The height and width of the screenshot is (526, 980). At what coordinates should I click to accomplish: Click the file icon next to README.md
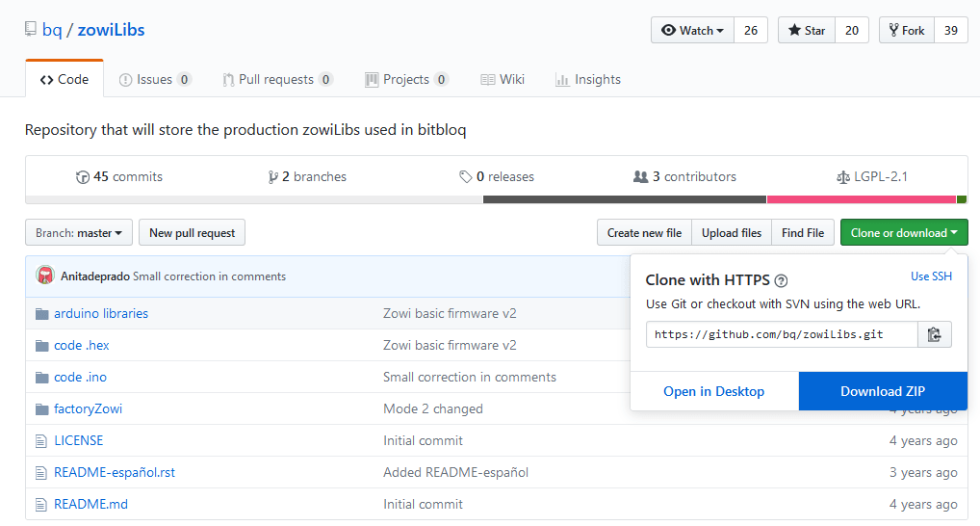[41, 504]
